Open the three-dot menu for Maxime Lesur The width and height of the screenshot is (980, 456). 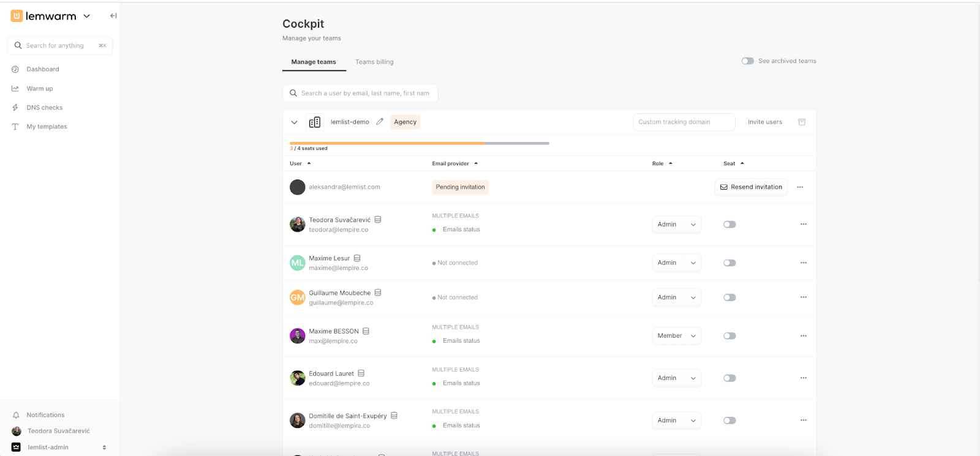[x=803, y=263]
